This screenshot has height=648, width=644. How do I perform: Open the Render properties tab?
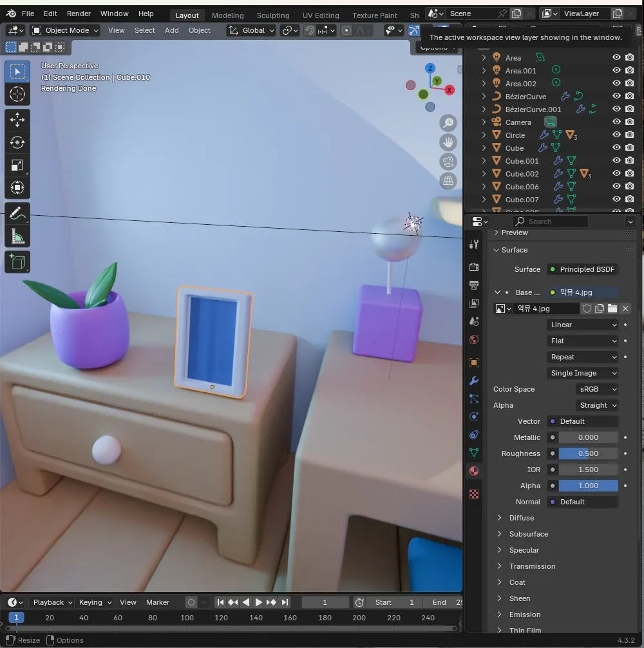(474, 267)
